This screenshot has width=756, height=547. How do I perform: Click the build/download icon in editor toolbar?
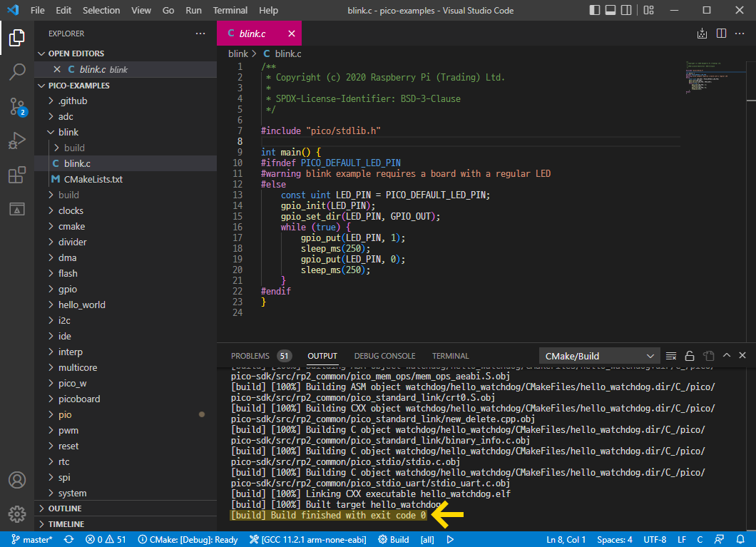coord(702,34)
